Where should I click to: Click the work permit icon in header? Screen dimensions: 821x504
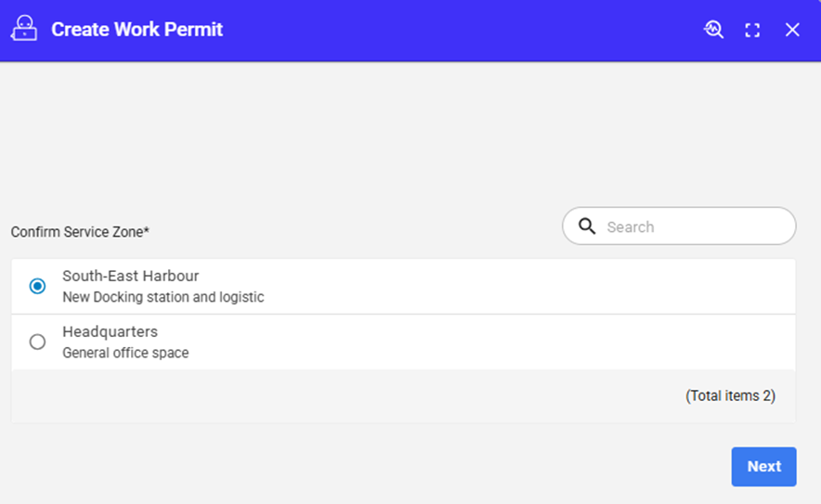(x=23, y=30)
